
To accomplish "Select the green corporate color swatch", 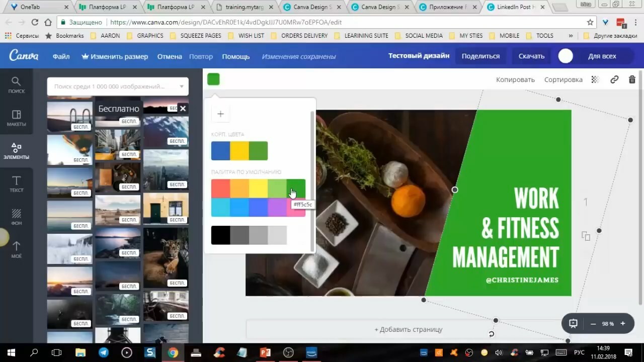I will click(x=259, y=151).
